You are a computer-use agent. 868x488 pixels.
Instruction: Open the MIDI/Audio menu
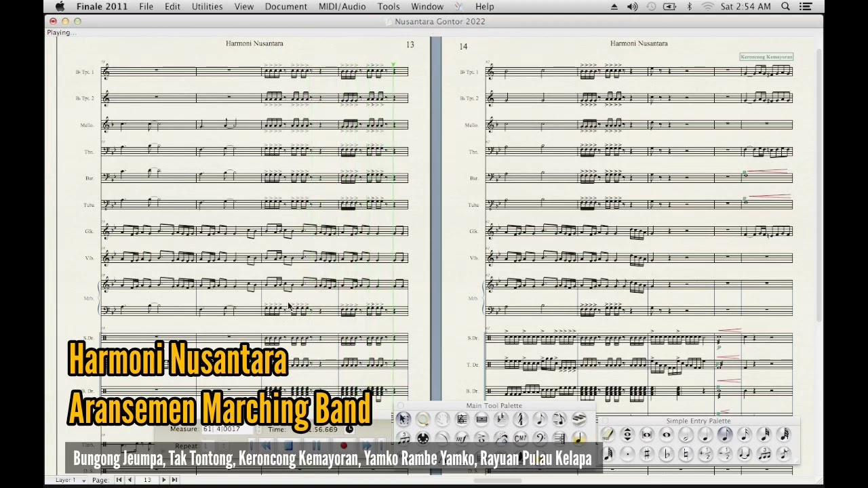pos(342,7)
